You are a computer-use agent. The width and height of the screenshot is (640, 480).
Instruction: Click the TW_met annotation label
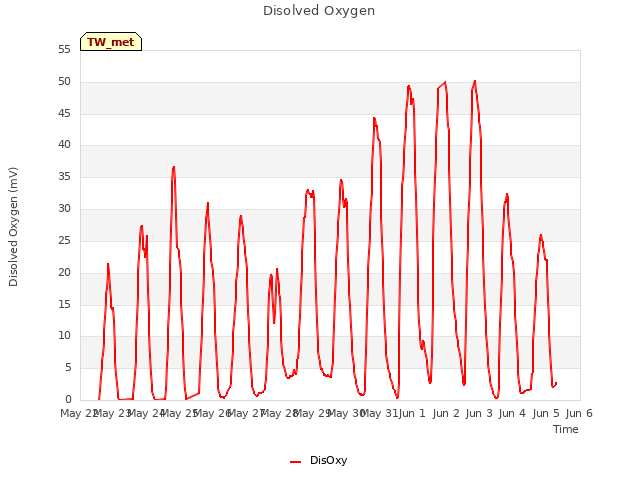coord(111,42)
